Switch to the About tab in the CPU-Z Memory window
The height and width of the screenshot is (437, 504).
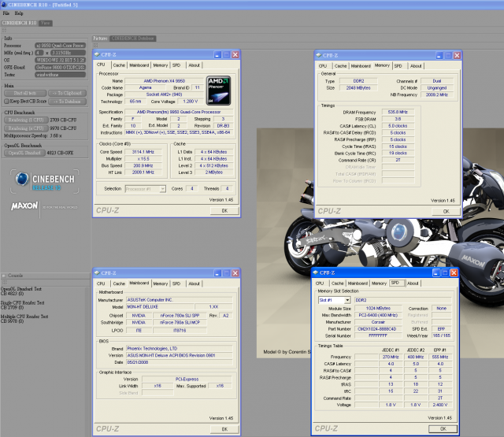click(x=416, y=66)
